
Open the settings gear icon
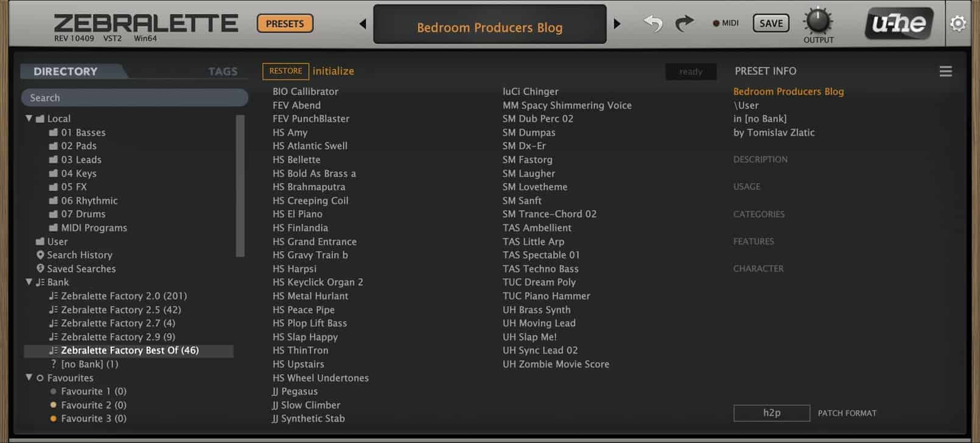(957, 23)
